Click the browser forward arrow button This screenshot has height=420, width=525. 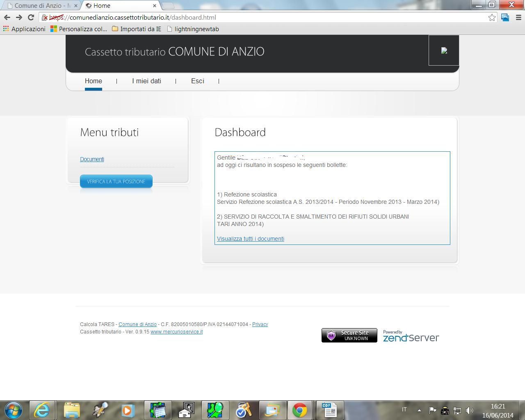[x=19, y=17]
